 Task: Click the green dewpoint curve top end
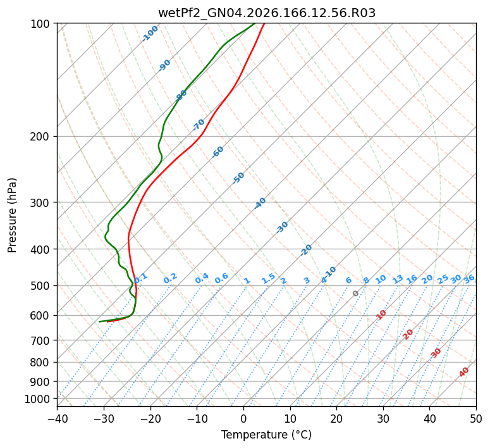pyautogui.click(x=255, y=23)
